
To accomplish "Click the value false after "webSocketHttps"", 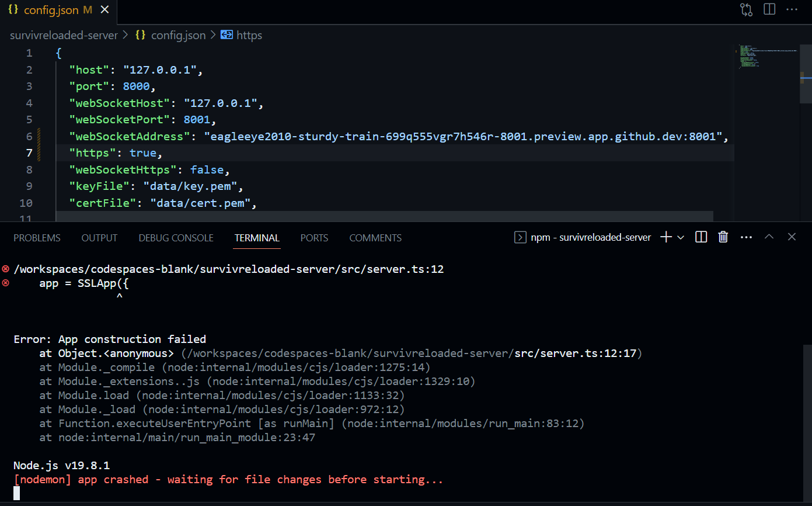I will click(207, 170).
